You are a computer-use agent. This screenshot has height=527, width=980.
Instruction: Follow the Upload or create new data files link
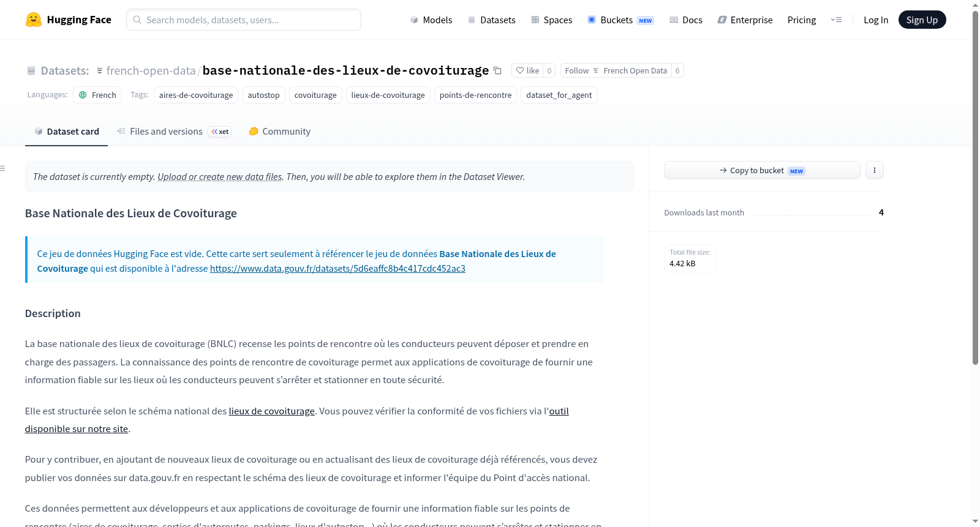[220, 177]
